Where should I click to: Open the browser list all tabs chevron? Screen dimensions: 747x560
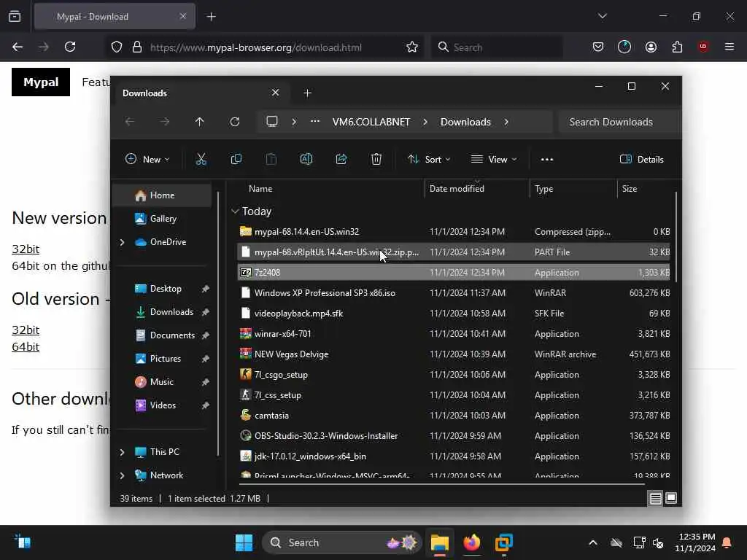[x=602, y=16]
